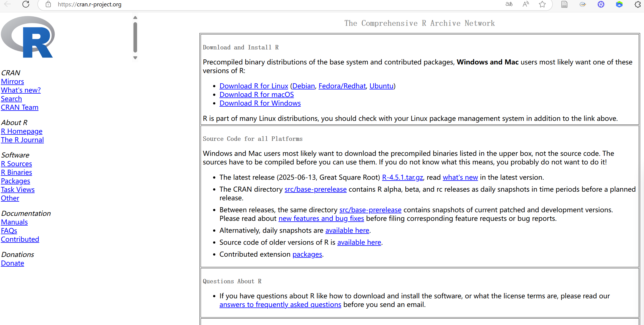Click 'The Comprehensive R Archive Network' title

coord(420,23)
